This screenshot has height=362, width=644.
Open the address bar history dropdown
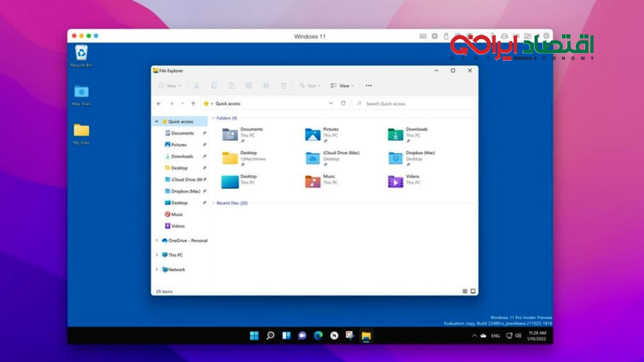[x=331, y=103]
